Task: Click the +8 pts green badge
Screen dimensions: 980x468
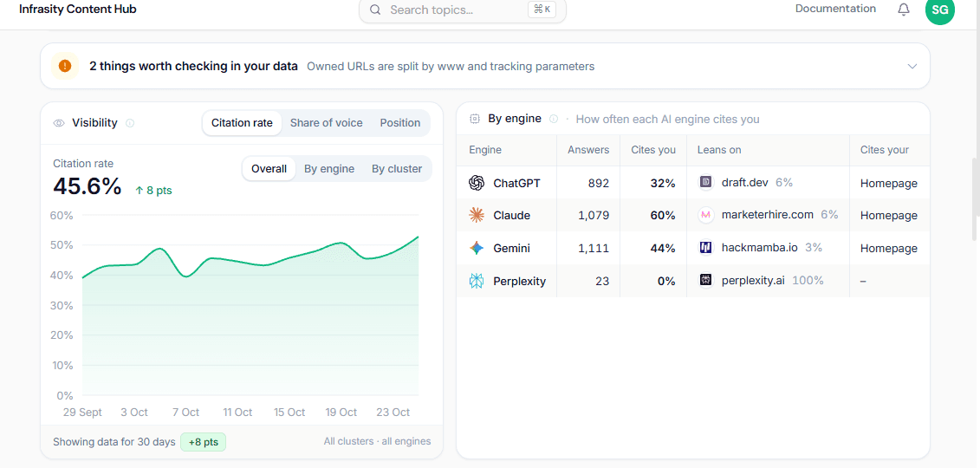Action: coord(203,442)
